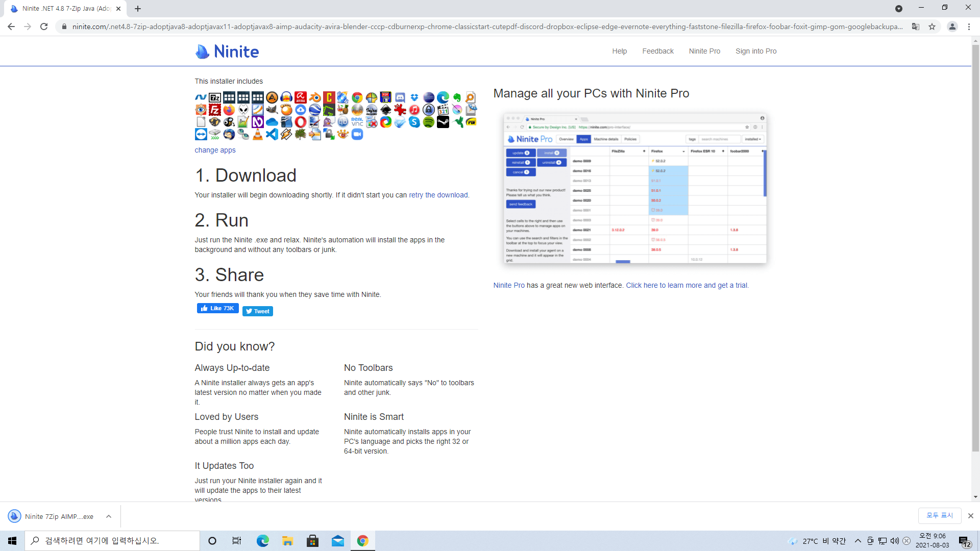Show hidden system tray icons
This screenshot has height=551, width=980.
pyautogui.click(x=858, y=541)
